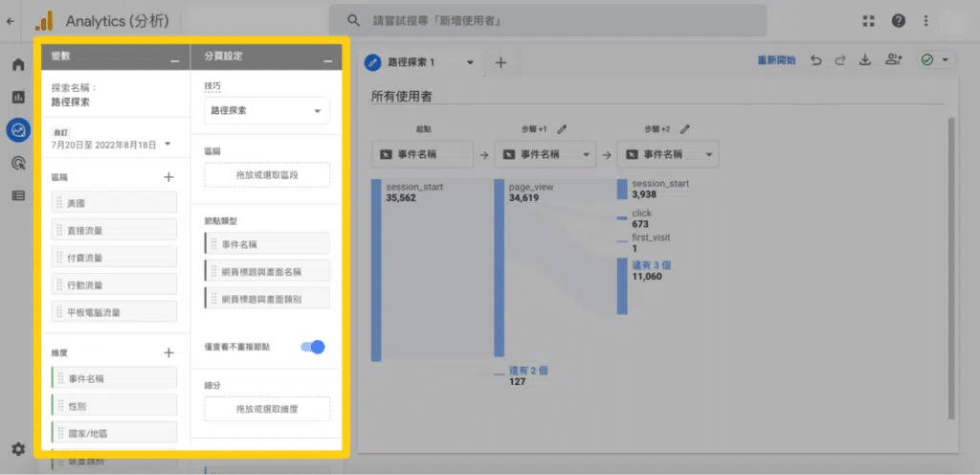Image resolution: width=980 pixels, height=475 pixels.
Task: Open the Admin gear icon
Action: click(19, 449)
